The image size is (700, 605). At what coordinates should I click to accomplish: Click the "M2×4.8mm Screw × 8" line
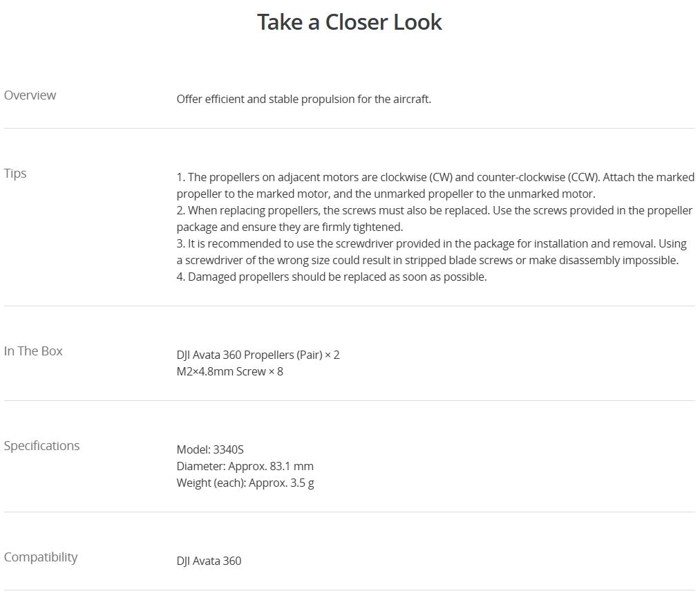pyautogui.click(x=229, y=372)
